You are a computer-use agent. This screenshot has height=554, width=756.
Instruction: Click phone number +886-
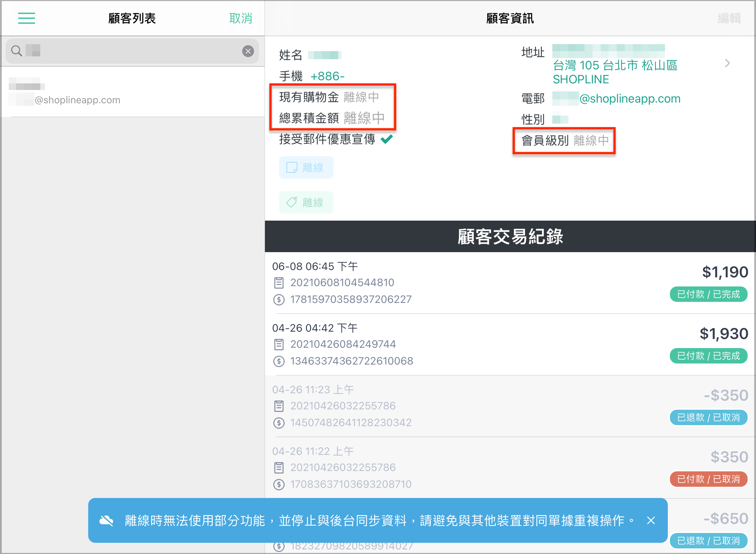(x=328, y=76)
